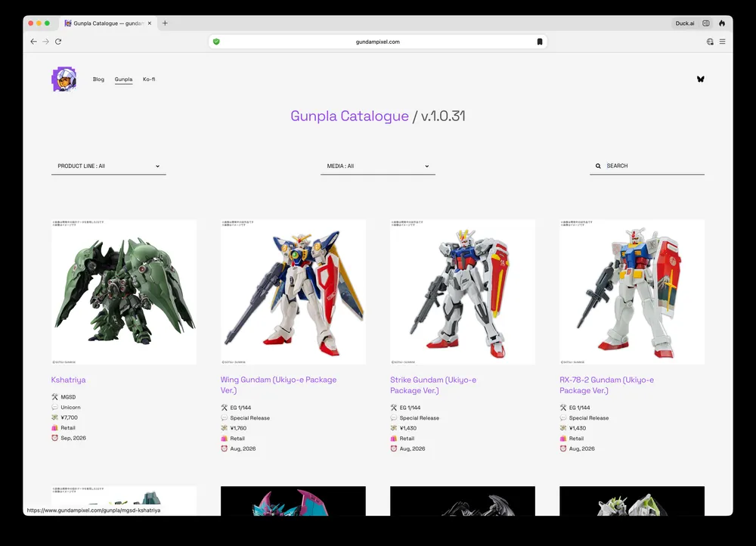756x546 pixels.
Task: Open the Kshatriya product title link
Action: [69, 380]
